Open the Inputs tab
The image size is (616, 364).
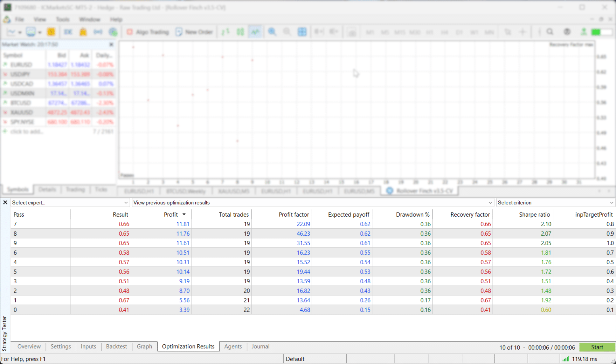pos(88,347)
